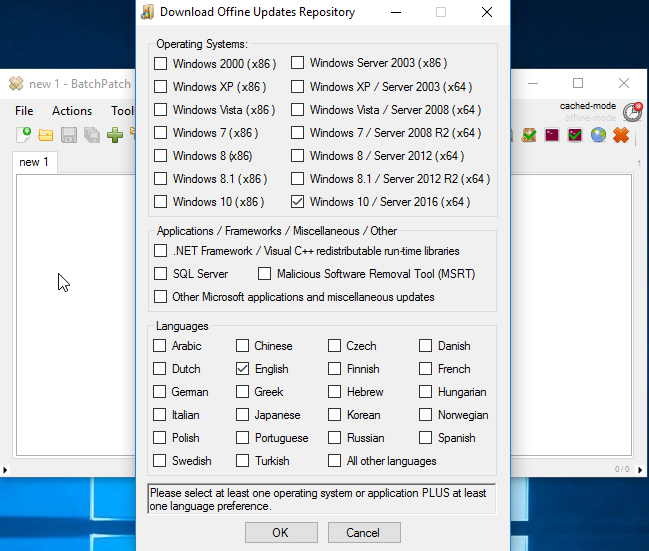Click the open folder icon in BatchPatch toolbar
The height and width of the screenshot is (551, 649).
click(x=46, y=135)
